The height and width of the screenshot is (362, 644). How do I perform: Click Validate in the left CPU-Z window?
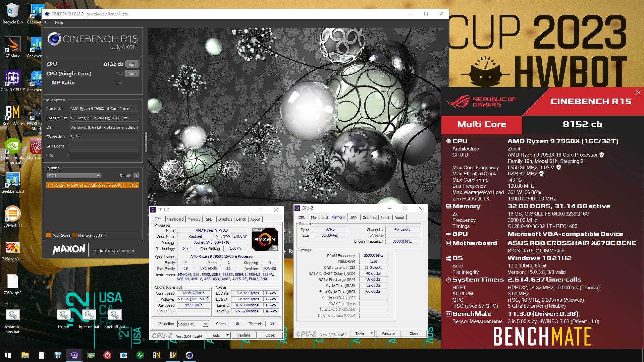[244, 335]
